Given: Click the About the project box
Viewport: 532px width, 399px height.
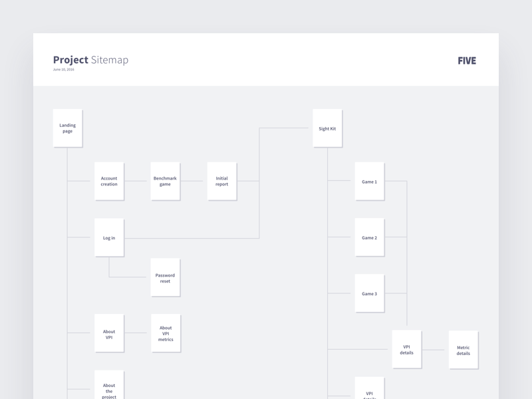Looking at the screenshot, I should [109, 385].
